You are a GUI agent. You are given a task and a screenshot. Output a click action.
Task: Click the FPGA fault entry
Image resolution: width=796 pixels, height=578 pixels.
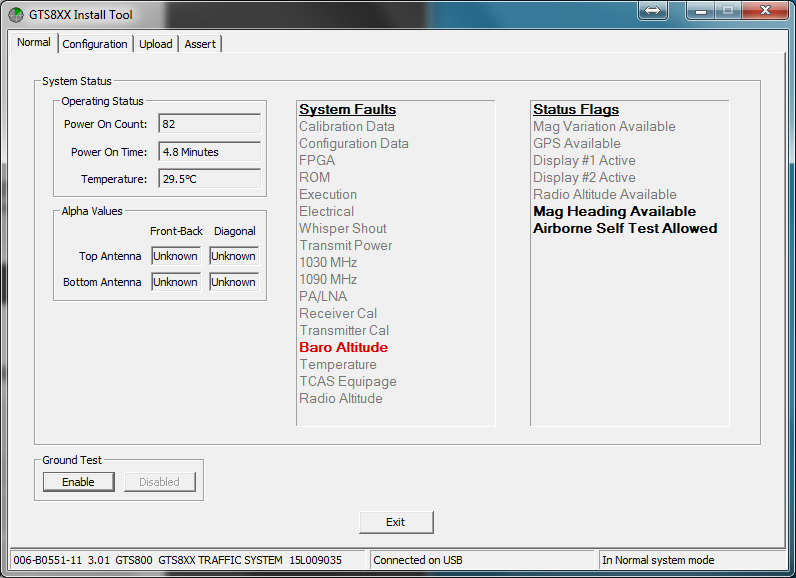tap(317, 160)
